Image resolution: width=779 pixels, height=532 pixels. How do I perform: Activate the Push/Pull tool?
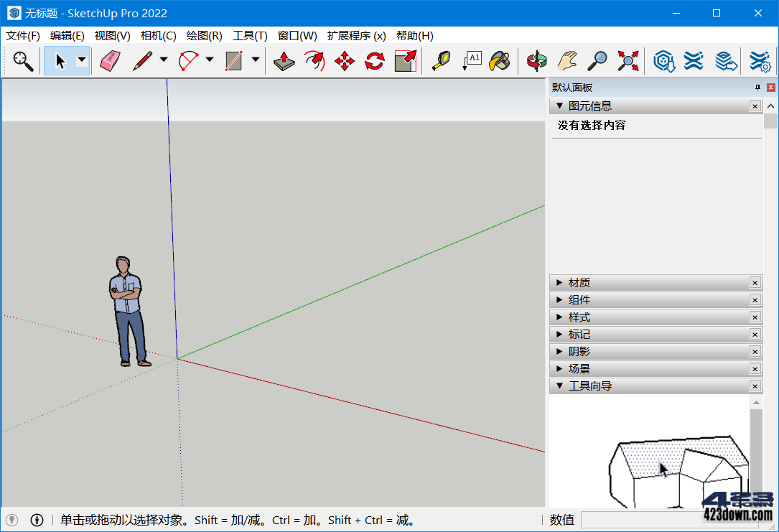[x=284, y=61]
